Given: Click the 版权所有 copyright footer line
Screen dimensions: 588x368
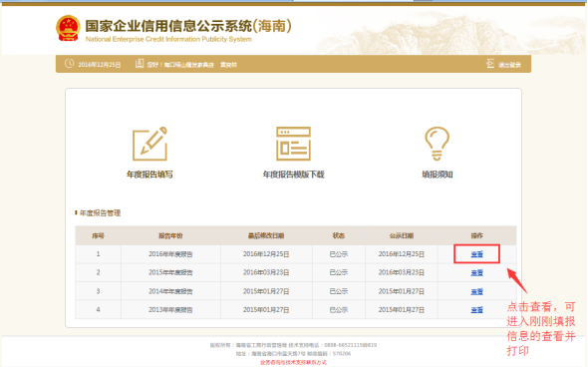Looking at the screenshot, I should coord(293,345).
